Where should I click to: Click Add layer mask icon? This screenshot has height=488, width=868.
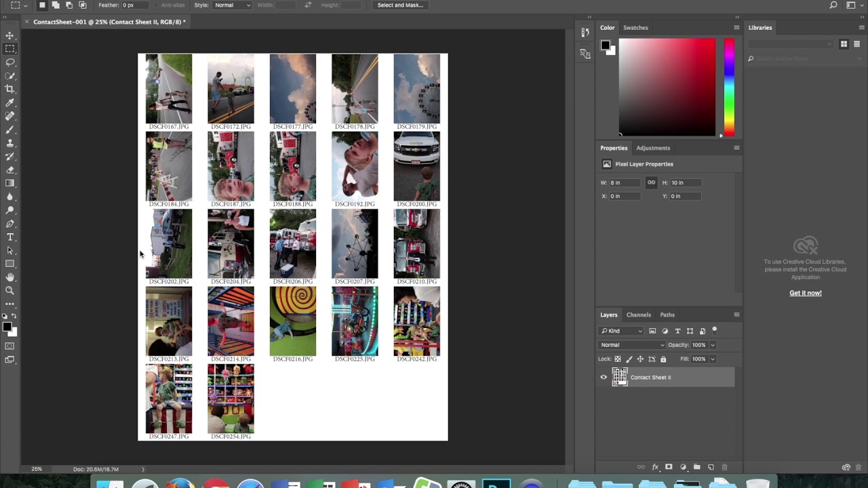[669, 467]
